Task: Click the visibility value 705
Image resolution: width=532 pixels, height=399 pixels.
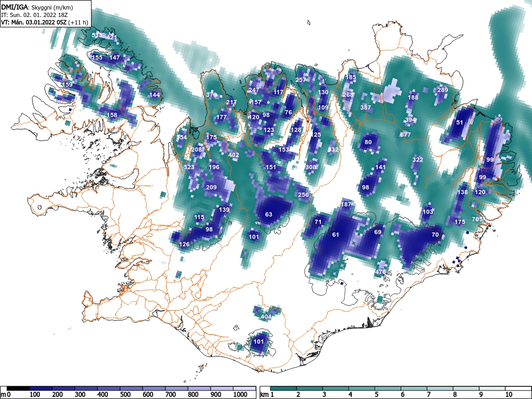Action: (477, 219)
